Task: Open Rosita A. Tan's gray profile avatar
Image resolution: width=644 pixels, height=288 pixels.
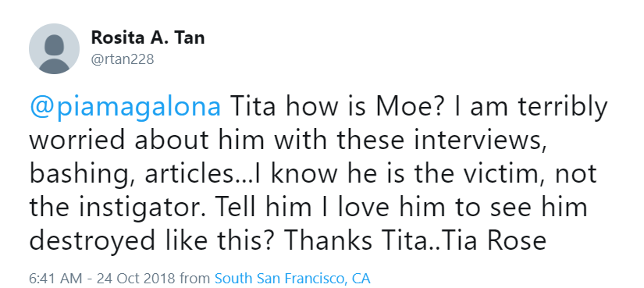Action: click(x=54, y=48)
